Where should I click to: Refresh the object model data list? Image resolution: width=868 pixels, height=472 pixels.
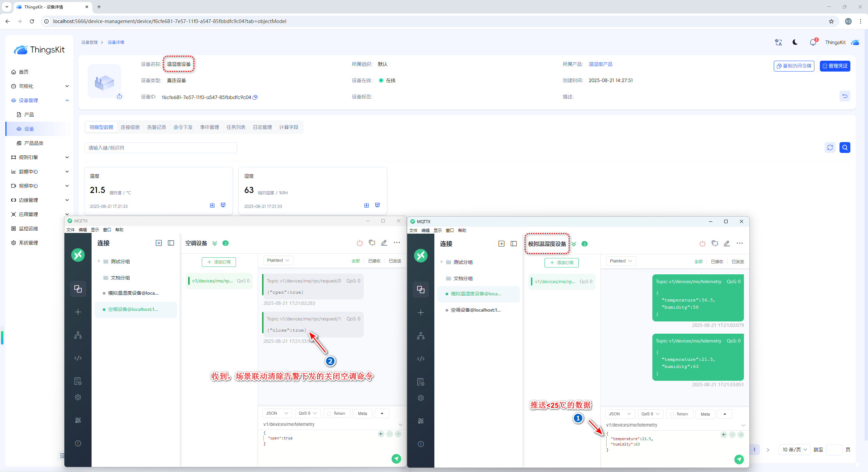pos(830,147)
